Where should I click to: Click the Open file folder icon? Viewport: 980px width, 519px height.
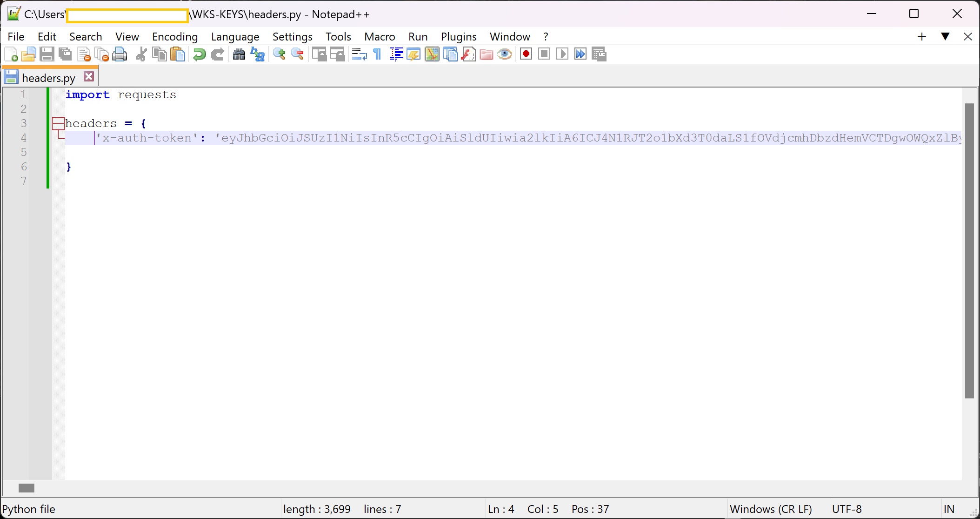29,54
